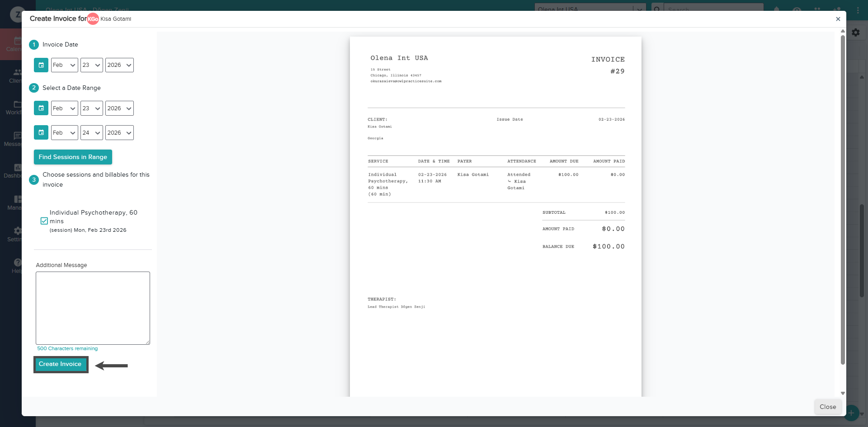The width and height of the screenshot is (868, 427).
Task: Open the Settings sidebar menu item
Action: [16, 234]
